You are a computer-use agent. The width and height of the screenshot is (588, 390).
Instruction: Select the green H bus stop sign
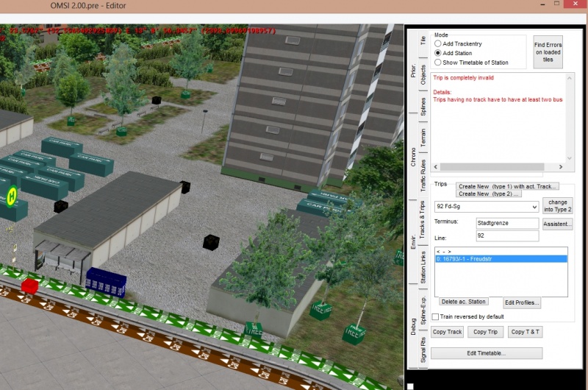[12, 196]
